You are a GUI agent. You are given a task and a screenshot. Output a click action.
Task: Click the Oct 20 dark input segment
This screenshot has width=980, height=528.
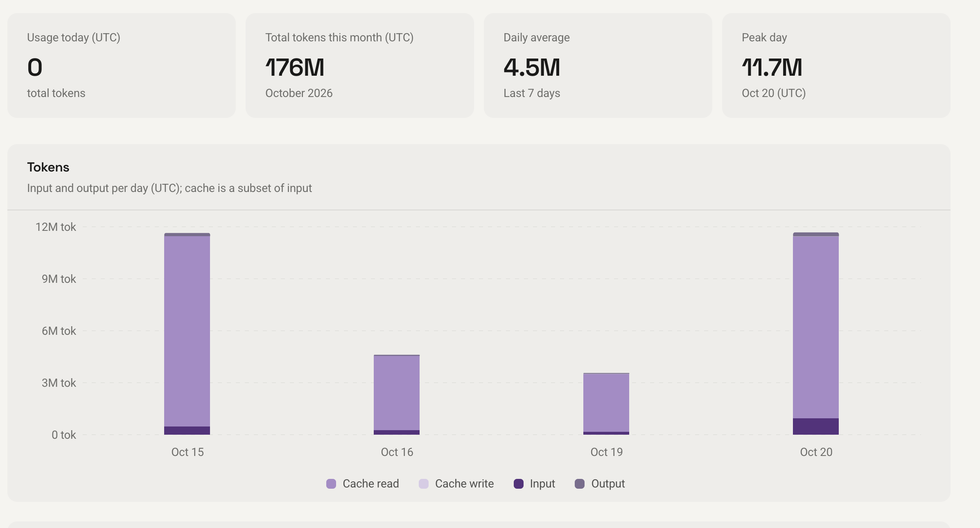point(816,426)
